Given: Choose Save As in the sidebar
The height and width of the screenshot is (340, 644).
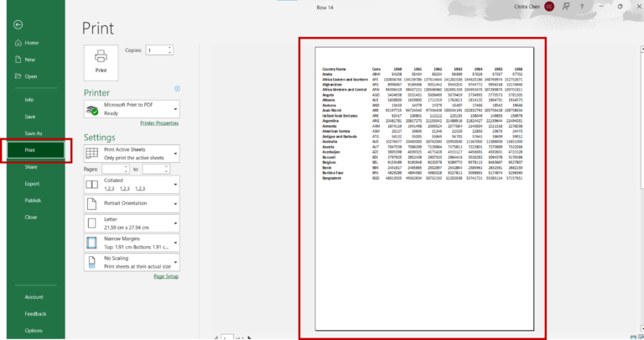Looking at the screenshot, I should 34,133.
